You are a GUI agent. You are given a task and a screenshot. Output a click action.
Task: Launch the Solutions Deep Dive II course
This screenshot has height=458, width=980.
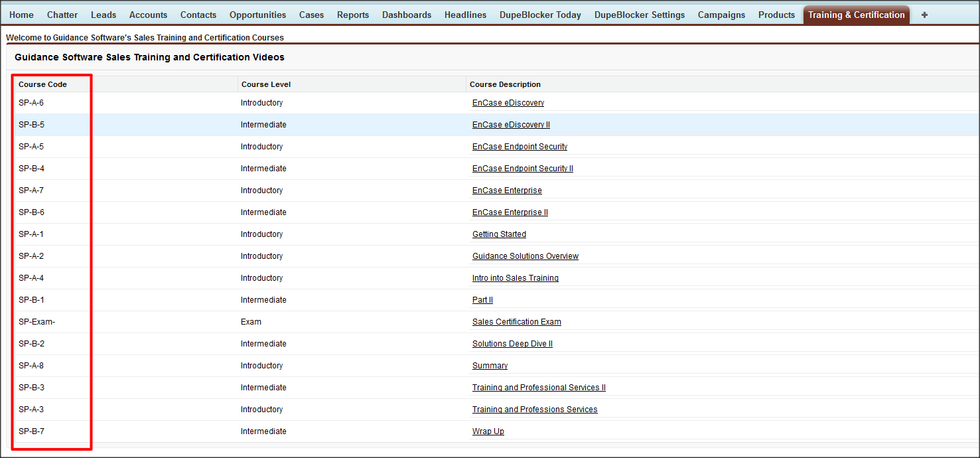coord(512,344)
